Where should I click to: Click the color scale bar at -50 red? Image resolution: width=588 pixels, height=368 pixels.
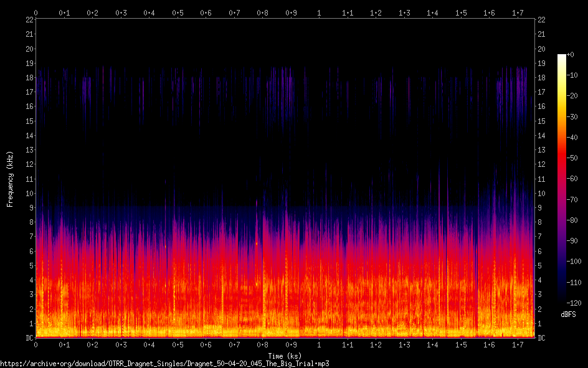coord(562,158)
